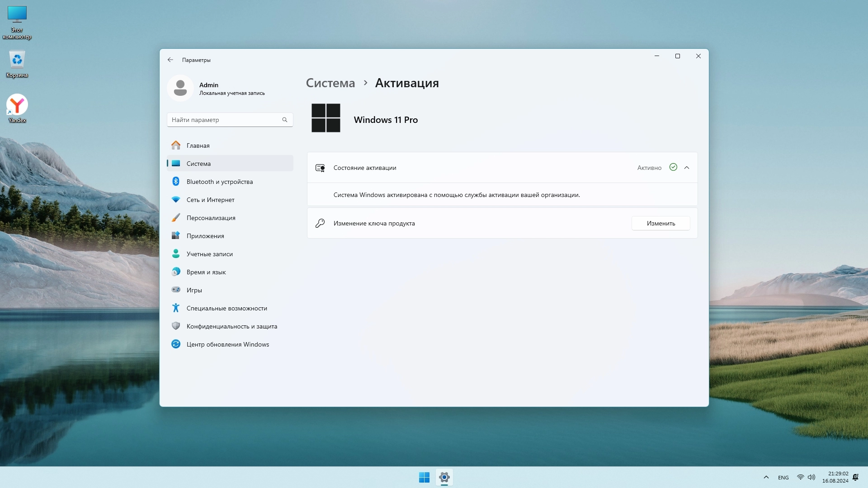This screenshot has height=488, width=868.
Task: Click the System breadcrumb link
Action: tap(330, 83)
